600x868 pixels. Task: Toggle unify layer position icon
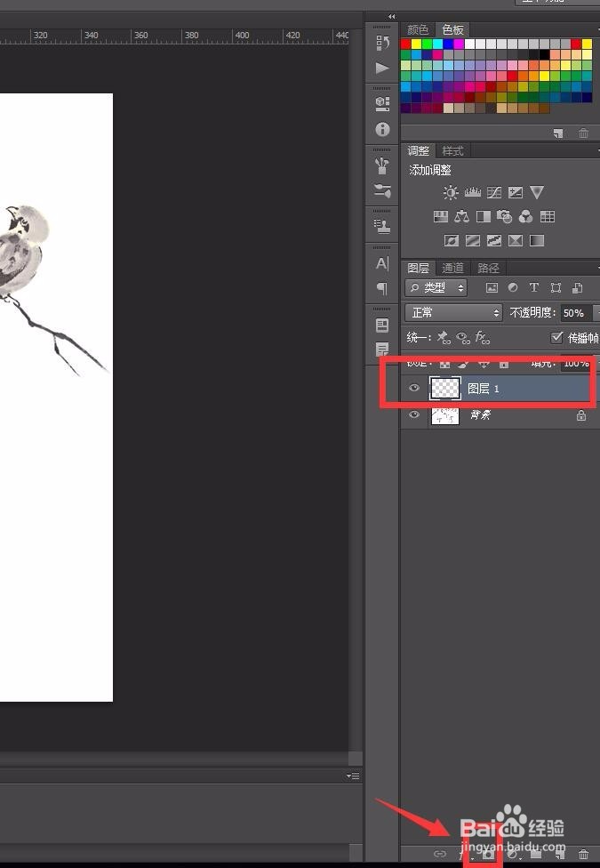444,337
